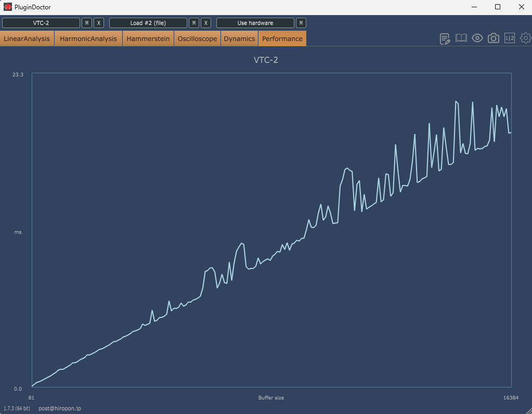Screen dimensions: 532x414
Task: Select the Performance tab
Action: point(282,38)
